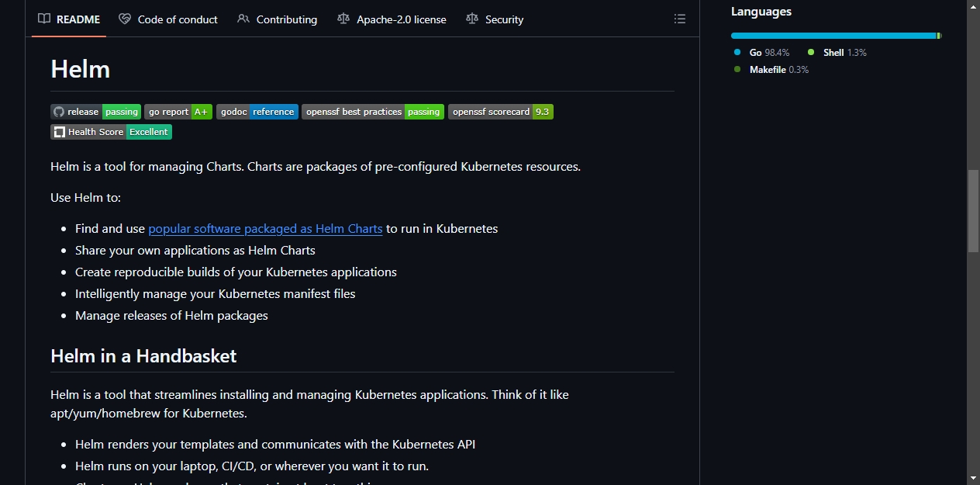980x485 pixels.
Task: Click 'Manage releases of Helm packages'
Action: (x=171, y=315)
